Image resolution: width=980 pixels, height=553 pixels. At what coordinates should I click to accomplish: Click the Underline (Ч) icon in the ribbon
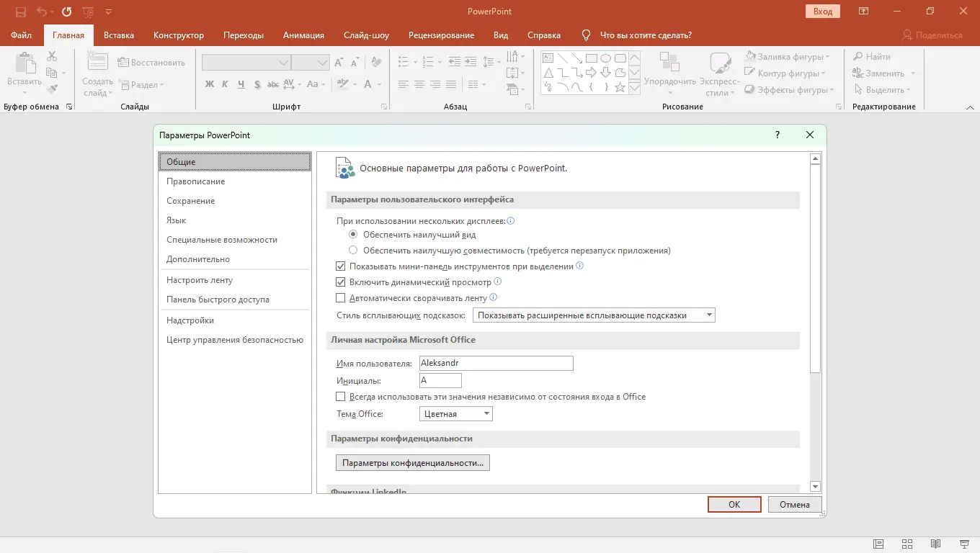point(241,84)
